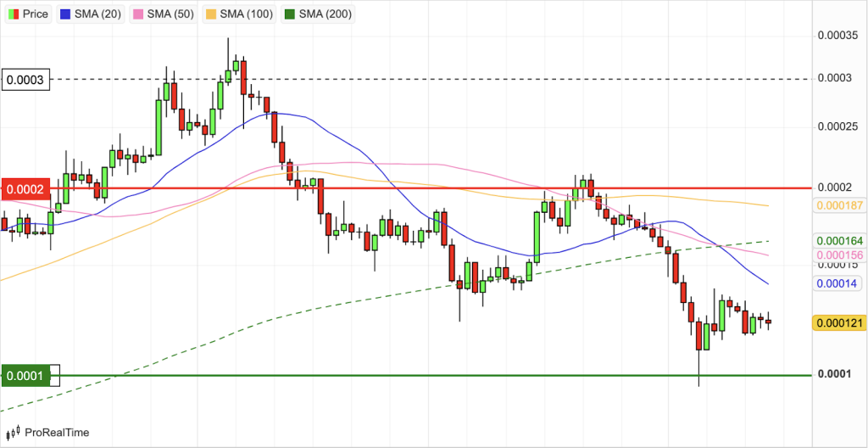868x448 pixels.
Task: Click the ProRealTime logo icon
Action: click(13, 433)
